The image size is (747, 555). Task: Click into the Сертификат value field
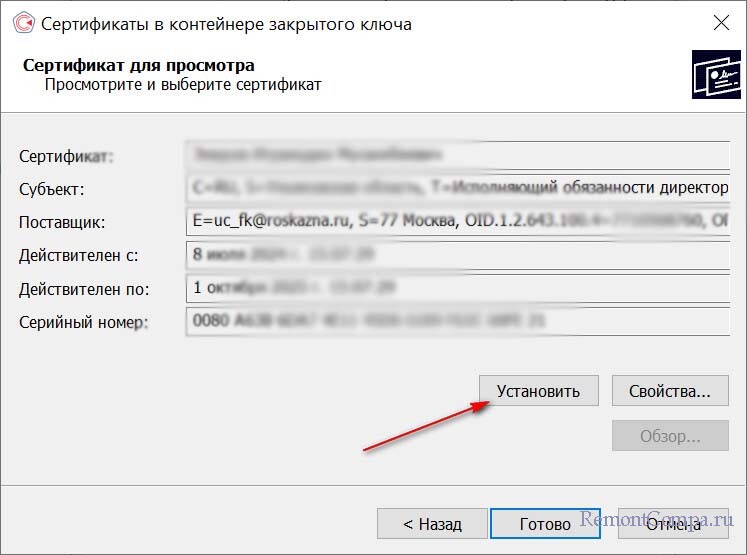click(457, 156)
